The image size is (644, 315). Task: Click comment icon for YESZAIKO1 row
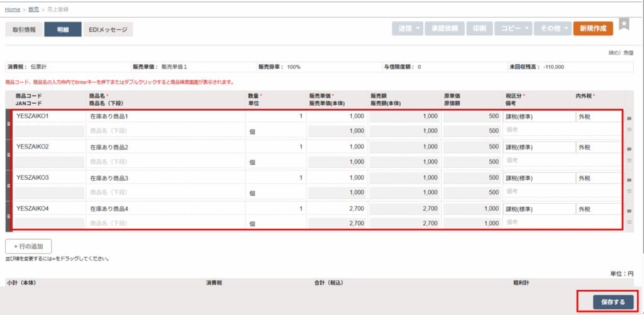(x=630, y=118)
